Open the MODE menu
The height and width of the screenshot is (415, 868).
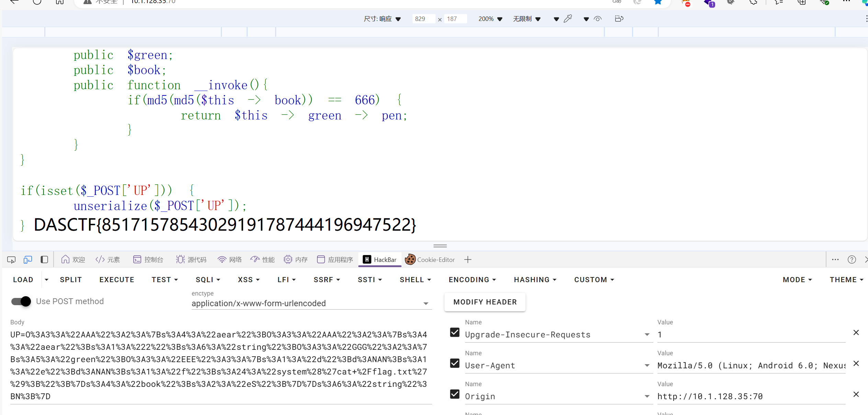[x=798, y=280]
